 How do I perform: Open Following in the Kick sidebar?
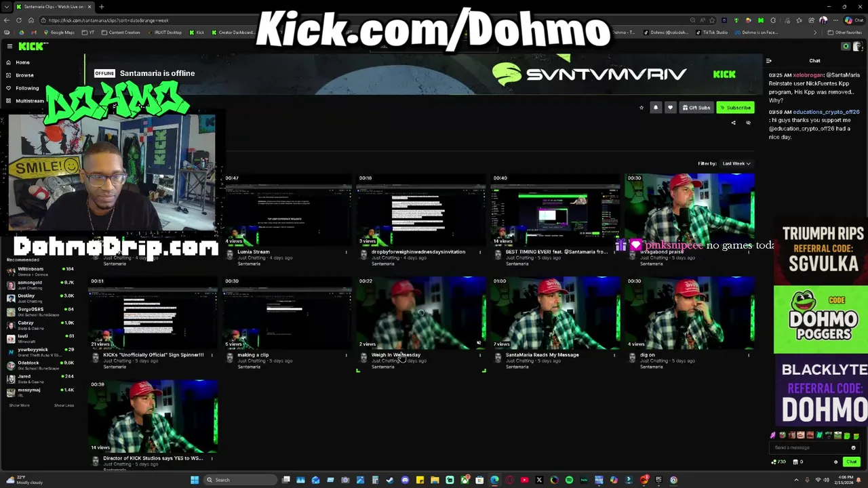(x=27, y=88)
